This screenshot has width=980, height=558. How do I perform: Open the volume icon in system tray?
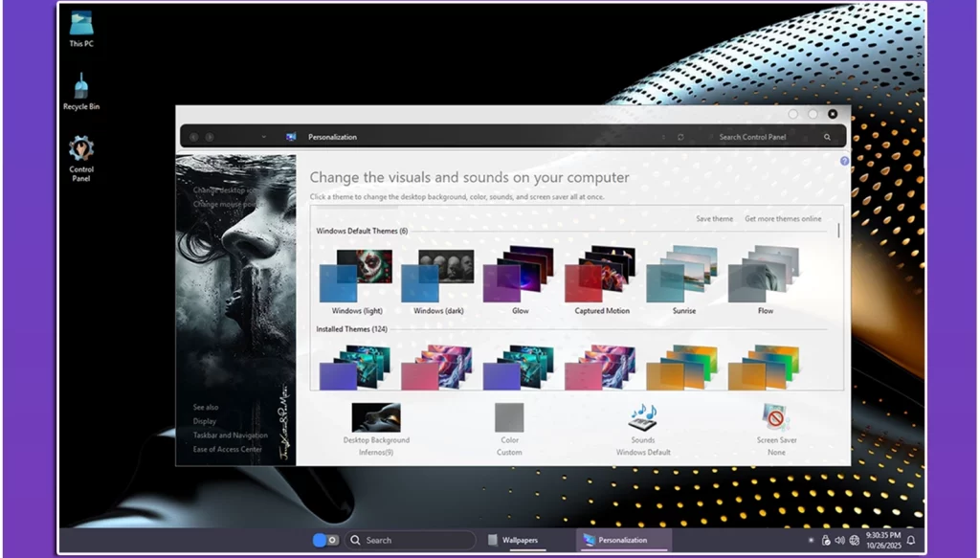pyautogui.click(x=841, y=539)
